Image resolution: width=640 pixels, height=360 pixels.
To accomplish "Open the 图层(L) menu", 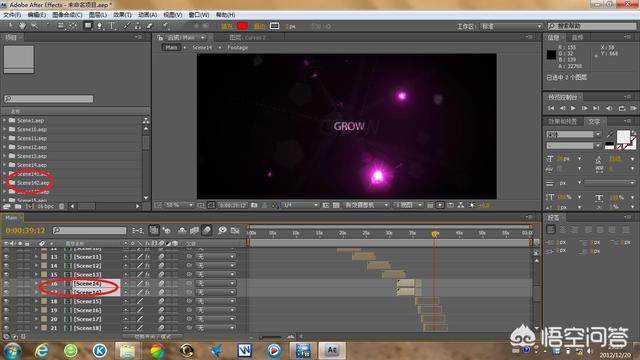I will coord(98,15).
